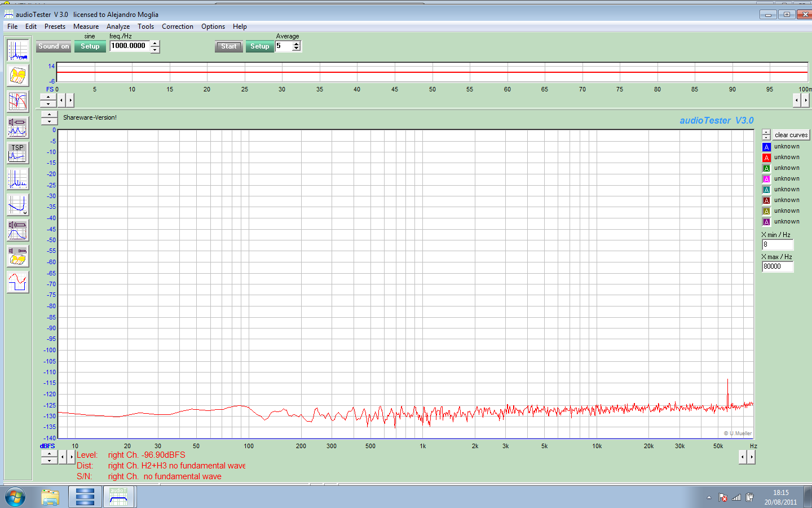This screenshot has width=812, height=508.
Task: Step the spinner beside clear curves upward
Action: click(x=766, y=132)
